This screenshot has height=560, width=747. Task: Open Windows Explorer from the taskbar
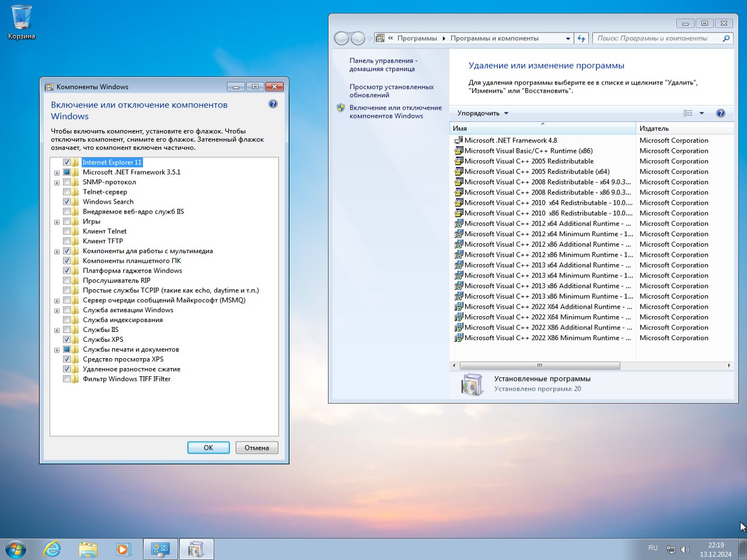88,549
